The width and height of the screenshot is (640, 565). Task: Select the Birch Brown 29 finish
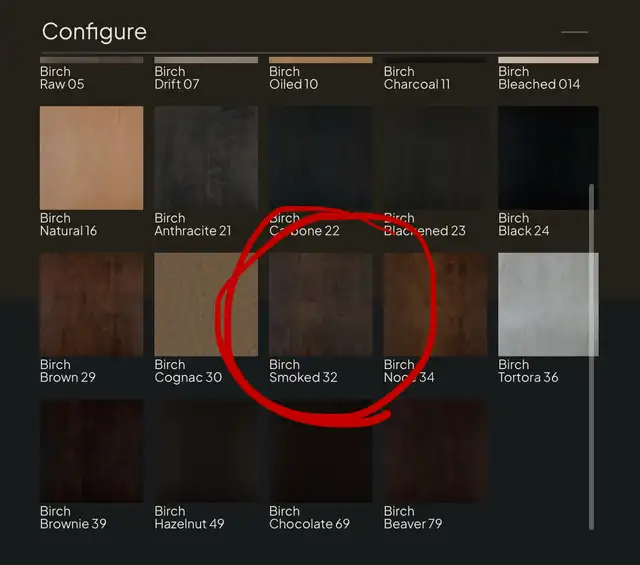(91, 305)
